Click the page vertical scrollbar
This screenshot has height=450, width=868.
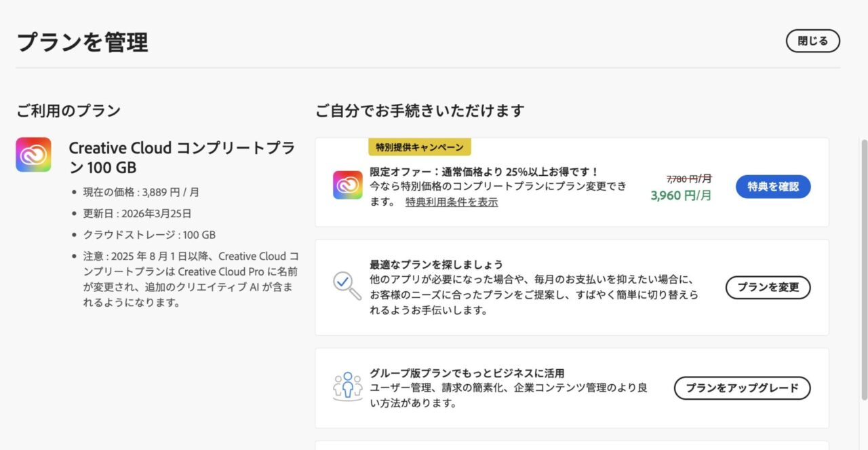[864, 269]
